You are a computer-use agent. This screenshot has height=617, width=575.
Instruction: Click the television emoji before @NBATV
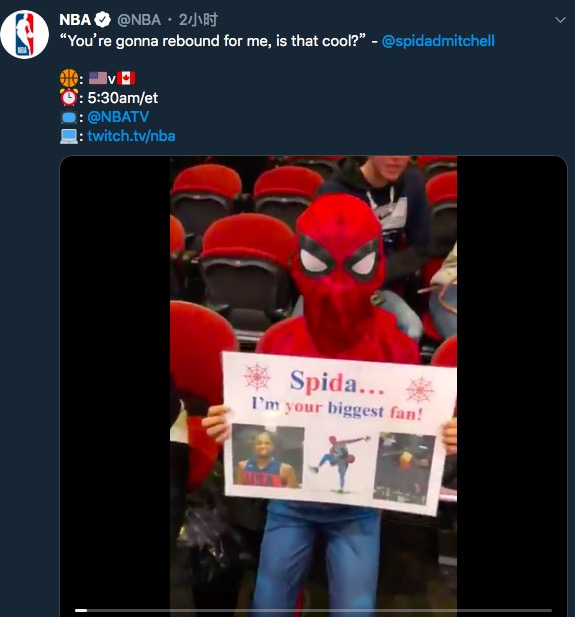click(69, 117)
